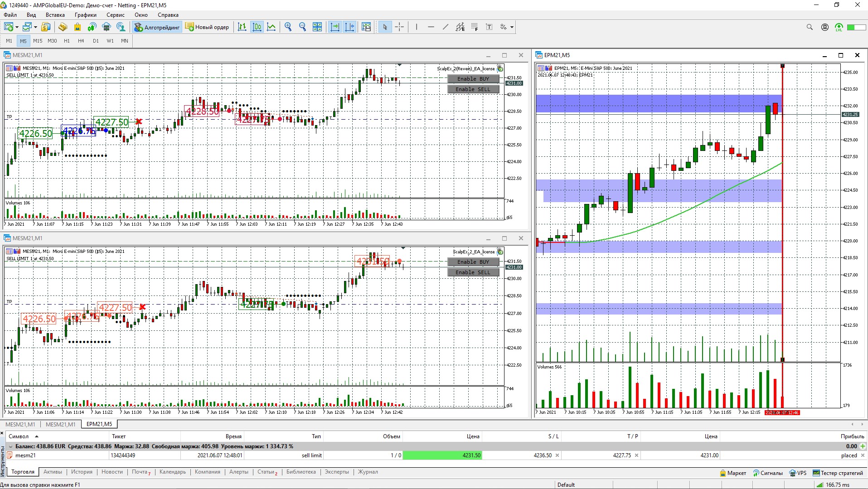Select the Fibonacci retracement tool
Image resolution: width=868 pixels, height=489 pixels.
475,27
